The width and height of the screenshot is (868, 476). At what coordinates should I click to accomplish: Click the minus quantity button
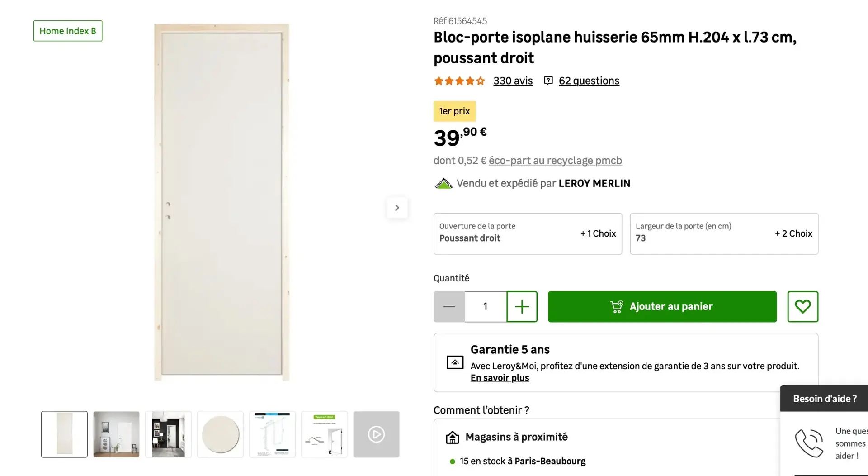[449, 306]
